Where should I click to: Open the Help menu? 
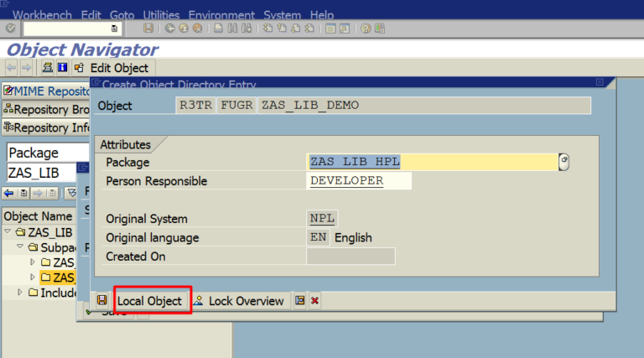click(322, 15)
